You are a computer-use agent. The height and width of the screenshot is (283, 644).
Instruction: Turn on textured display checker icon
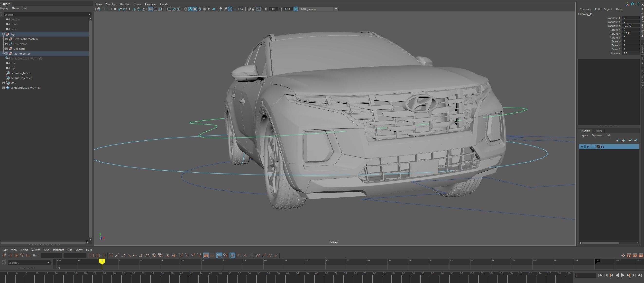click(204, 9)
